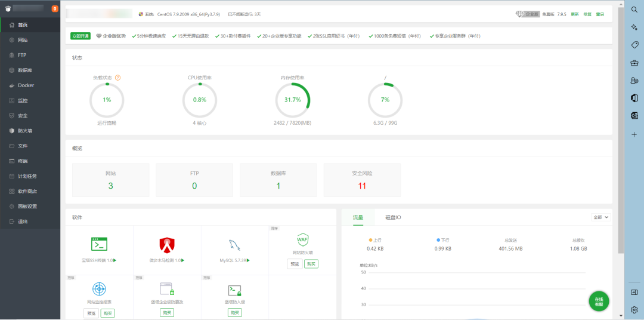
Task: Open the 在线客服 floating button
Action: 599,301
